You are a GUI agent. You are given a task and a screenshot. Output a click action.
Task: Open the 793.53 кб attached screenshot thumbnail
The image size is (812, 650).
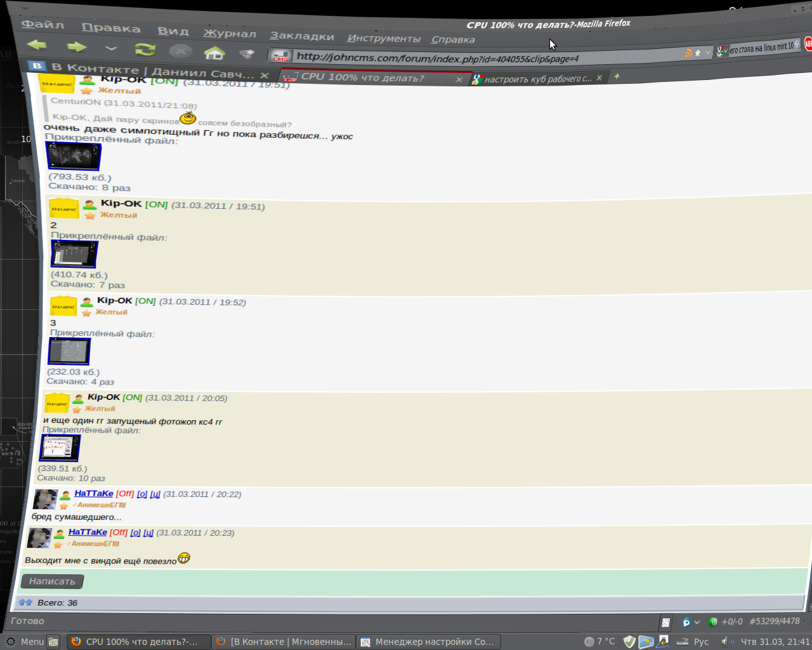pos(74,156)
